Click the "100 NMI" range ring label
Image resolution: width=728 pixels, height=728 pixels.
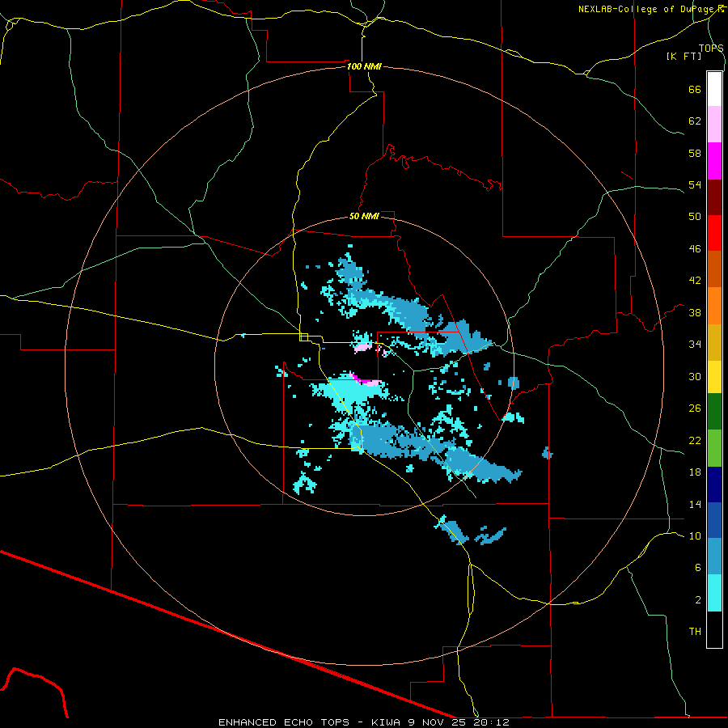pyautogui.click(x=365, y=66)
